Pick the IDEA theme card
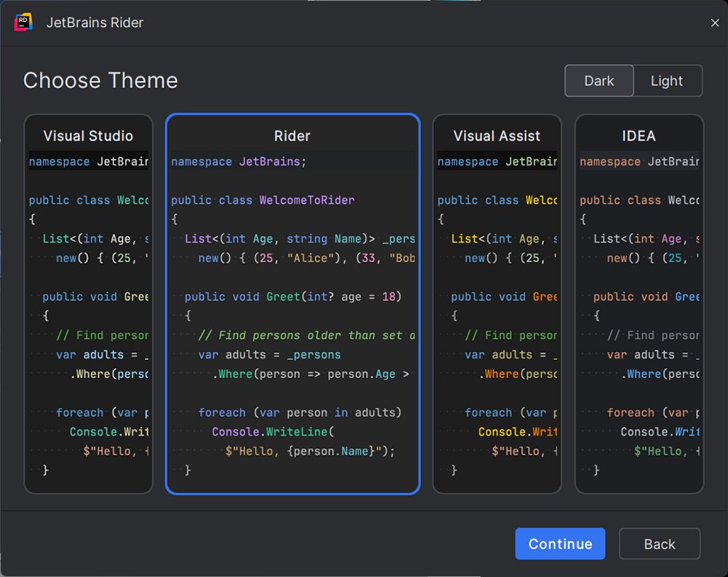Screen dimensions: 728x577 pyautogui.click(x=638, y=304)
